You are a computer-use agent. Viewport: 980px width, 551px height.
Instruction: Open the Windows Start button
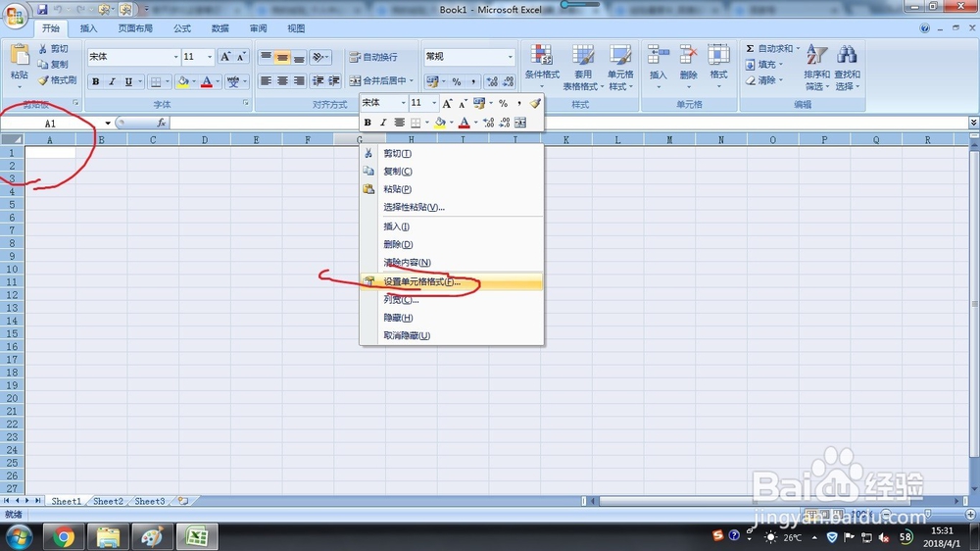coord(19,536)
